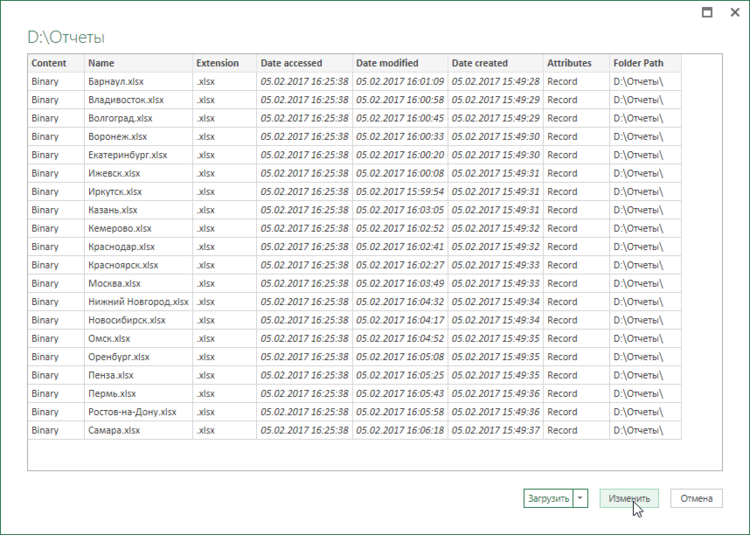The height and width of the screenshot is (535, 750).
Task: Click date modified 05.02.2017 16:03:49
Action: click(400, 284)
